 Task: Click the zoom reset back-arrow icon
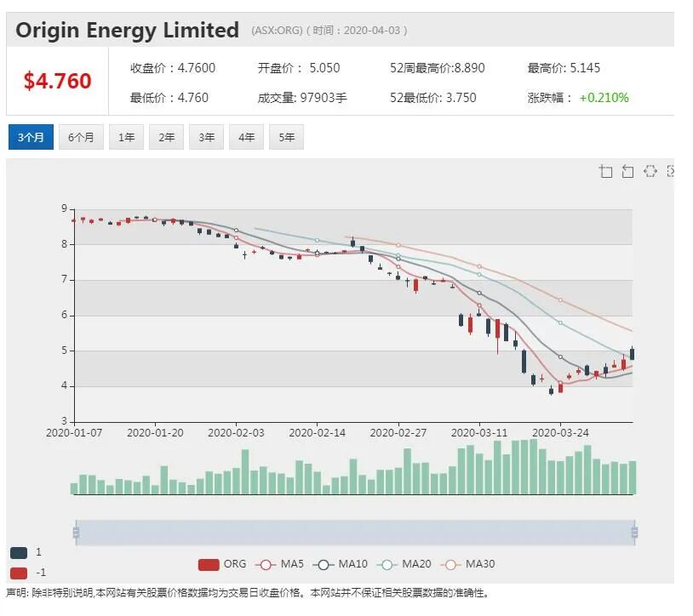click(627, 171)
